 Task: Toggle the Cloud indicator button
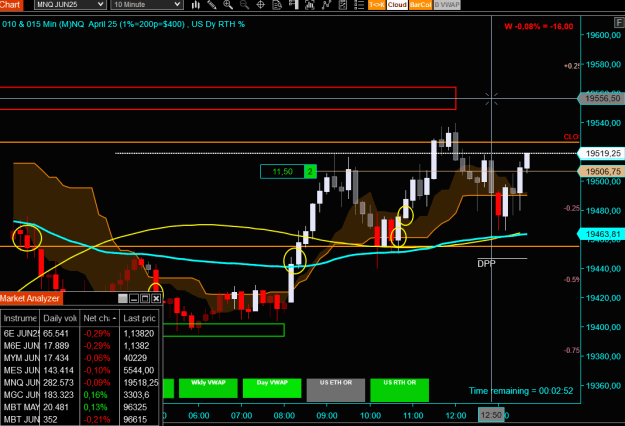(x=397, y=4)
